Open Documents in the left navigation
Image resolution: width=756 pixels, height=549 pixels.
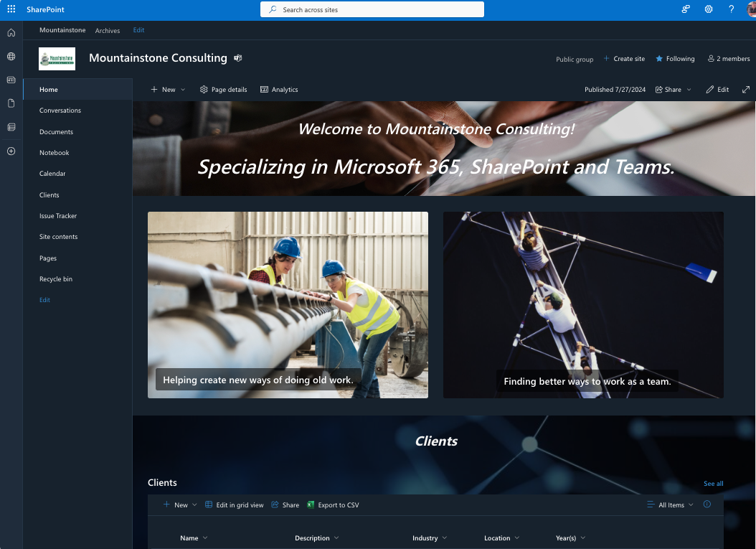(56, 132)
